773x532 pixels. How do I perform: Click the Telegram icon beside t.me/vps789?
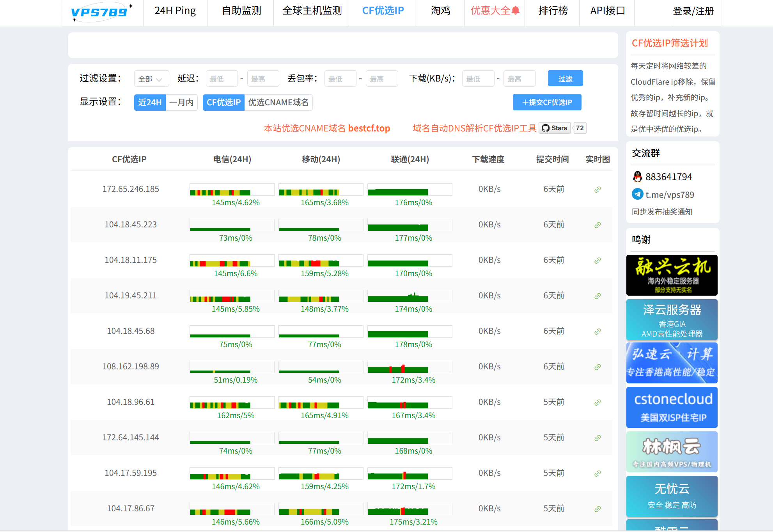637,194
